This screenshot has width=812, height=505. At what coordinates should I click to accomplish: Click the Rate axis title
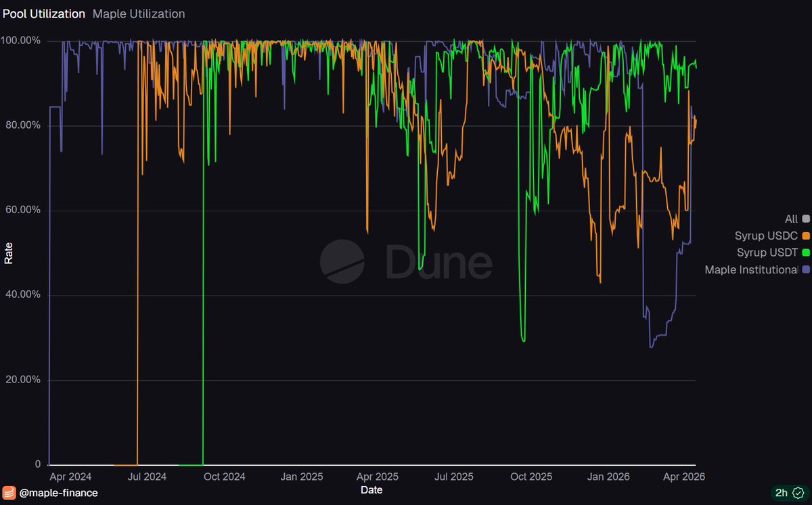[8, 253]
